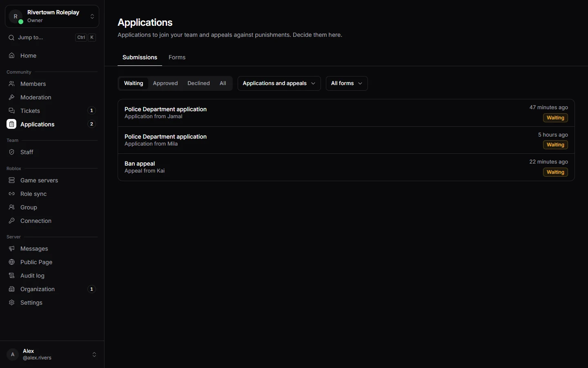Click the Jump to search field

52,38
